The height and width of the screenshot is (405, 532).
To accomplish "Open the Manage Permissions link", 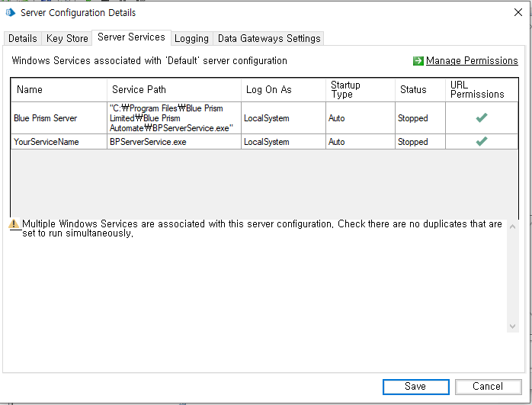I will pos(472,61).
